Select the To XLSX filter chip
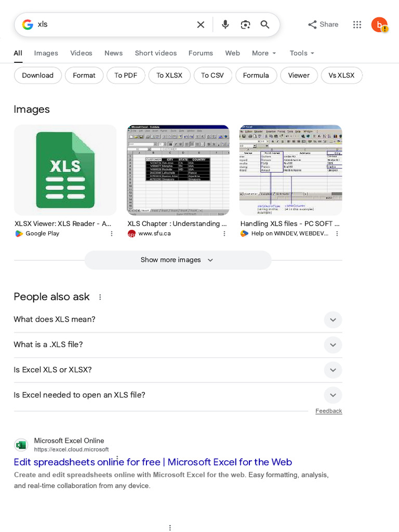Image resolution: width=399 pixels, height=532 pixels. (169, 75)
